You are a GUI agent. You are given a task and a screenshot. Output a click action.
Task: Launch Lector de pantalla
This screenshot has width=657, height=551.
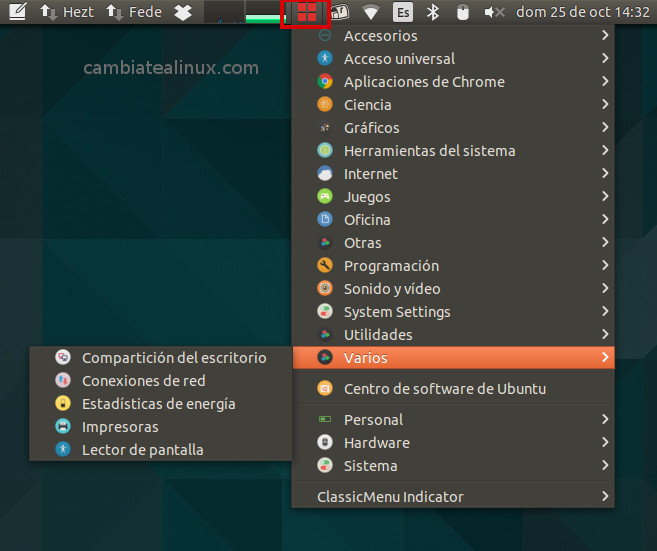click(x=161, y=450)
